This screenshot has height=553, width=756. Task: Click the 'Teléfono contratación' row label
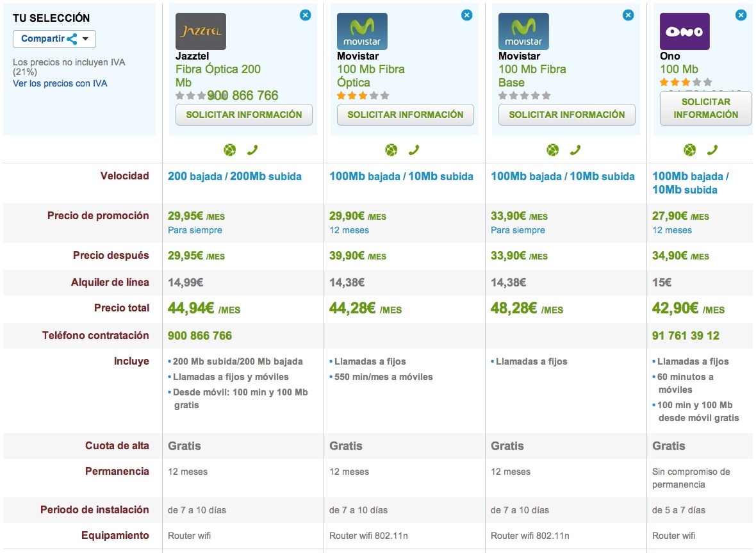point(95,336)
